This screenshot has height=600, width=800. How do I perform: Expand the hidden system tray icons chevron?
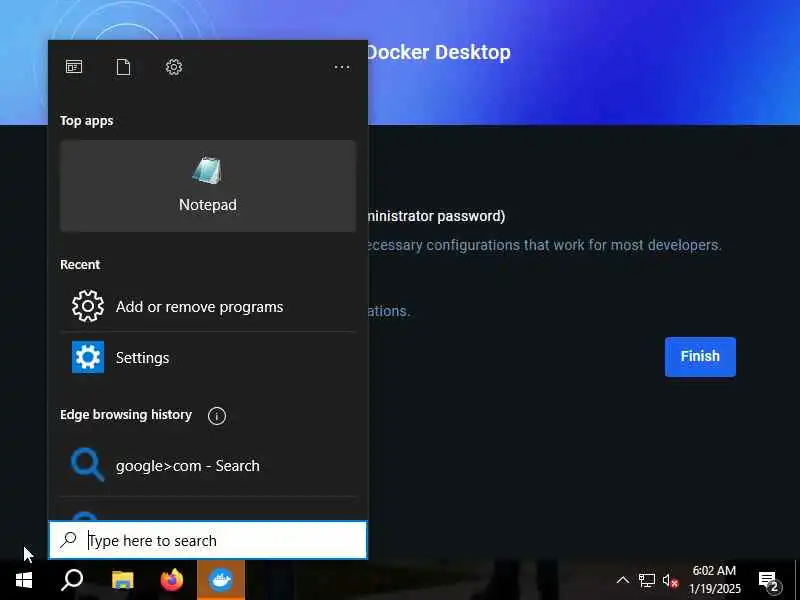pyautogui.click(x=622, y=580)
